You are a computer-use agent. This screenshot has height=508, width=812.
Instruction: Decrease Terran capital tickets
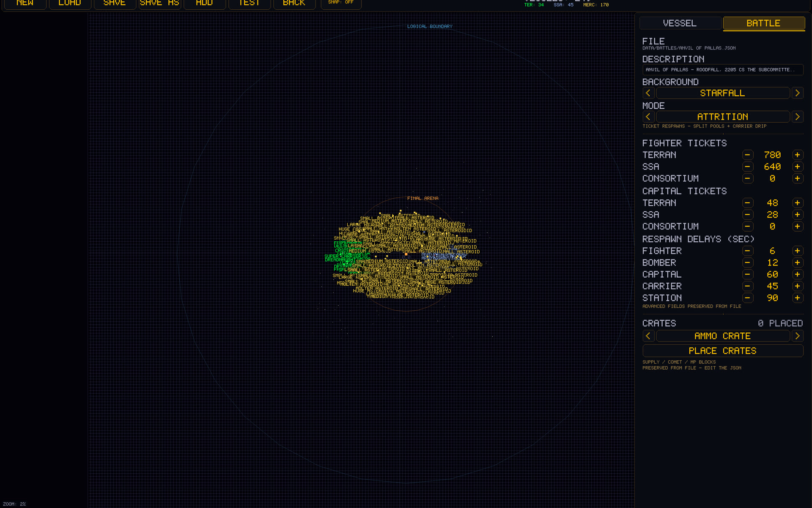pyautogui.click(x=748, y=203)
